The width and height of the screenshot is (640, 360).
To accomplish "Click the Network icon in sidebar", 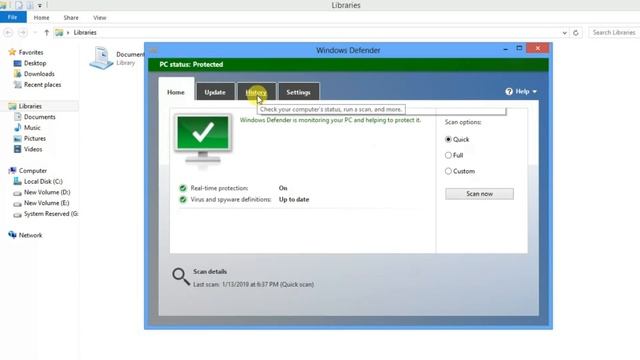I will pos(12,235).
